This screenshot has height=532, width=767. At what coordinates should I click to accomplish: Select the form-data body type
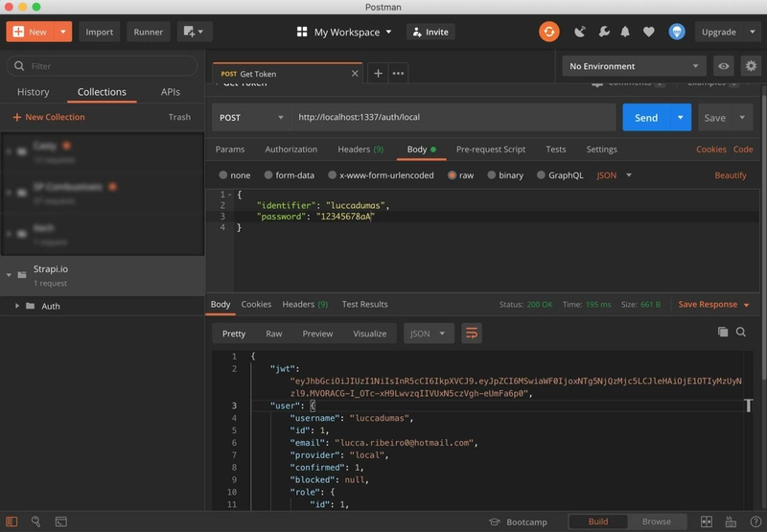268,175
